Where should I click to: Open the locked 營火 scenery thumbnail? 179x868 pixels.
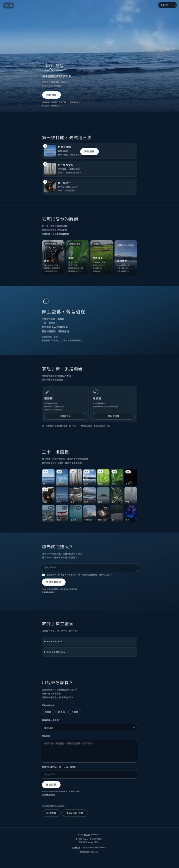[x=103, y=513]
